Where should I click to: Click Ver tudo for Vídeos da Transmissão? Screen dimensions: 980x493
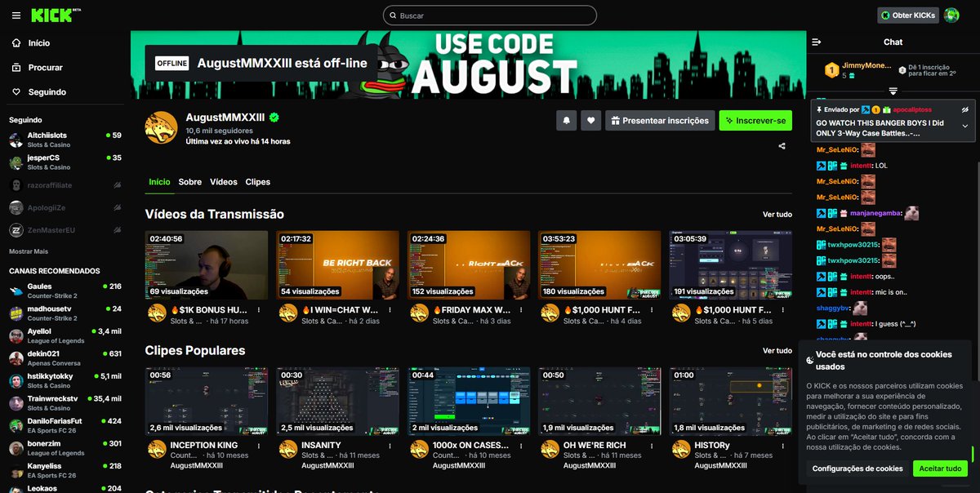click(777, 215)
